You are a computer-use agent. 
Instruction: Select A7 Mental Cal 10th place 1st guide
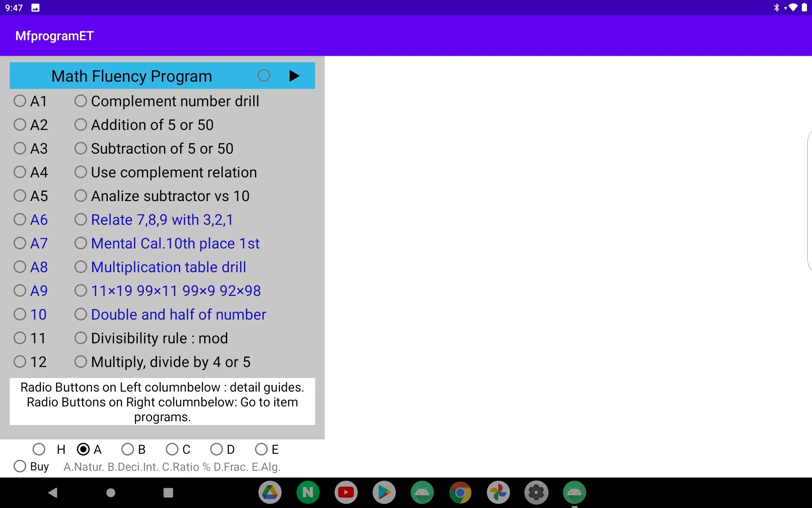pos(21,243)
